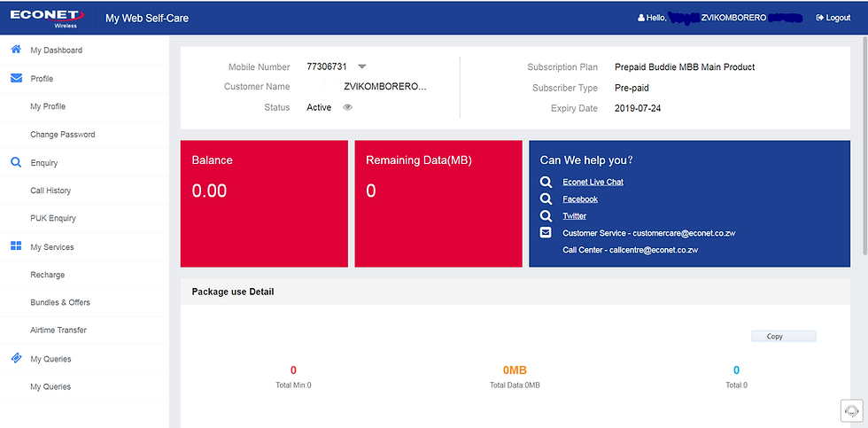Click the red Remaining Data(MB) card
Screen dimensions: 868x428
click(x=438, y=204)
